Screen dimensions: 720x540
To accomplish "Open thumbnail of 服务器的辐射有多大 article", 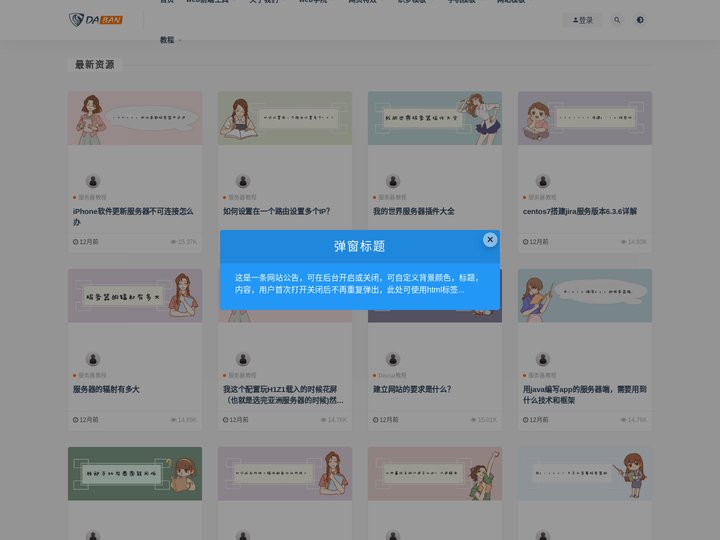I will 135,296.
